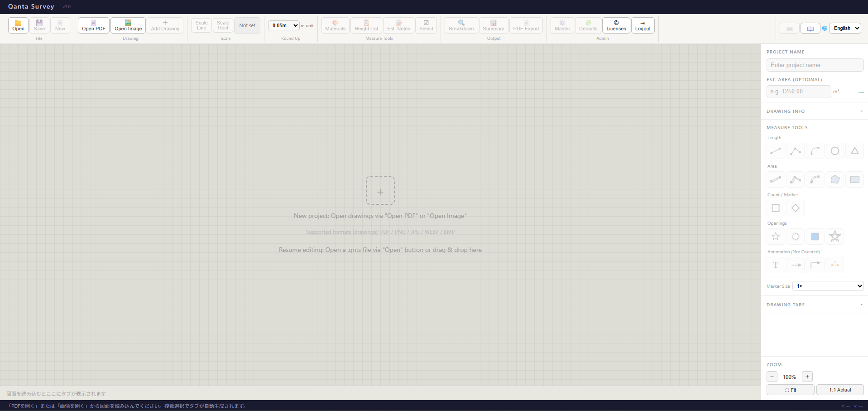The width and height of the screenshot is (868, 411).
Task: Click the dashed plus drop zone
Action: point(380,190)
